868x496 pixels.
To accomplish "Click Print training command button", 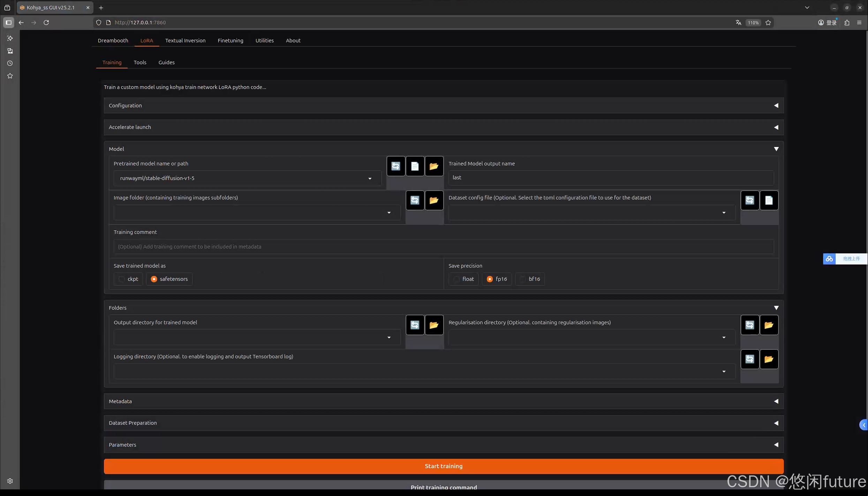I will [x=443, y=486].
